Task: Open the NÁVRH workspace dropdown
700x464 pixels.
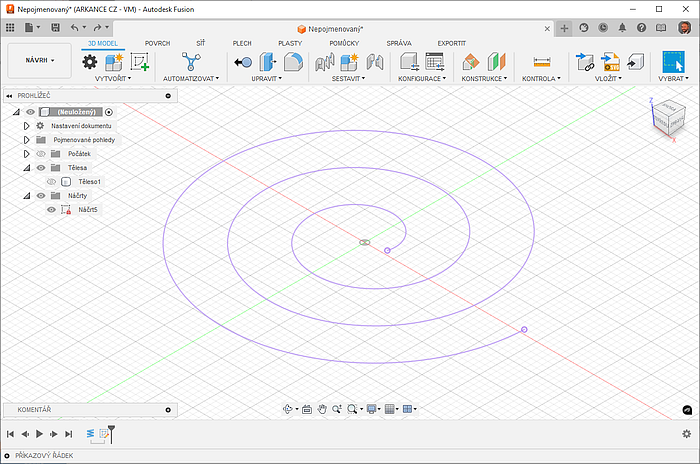Action: (40, 60)
